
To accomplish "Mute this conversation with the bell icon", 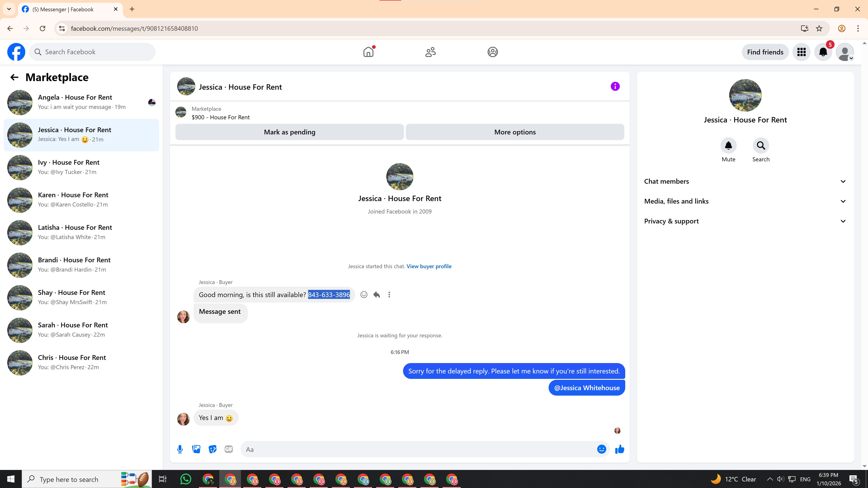I will [728, 145].
